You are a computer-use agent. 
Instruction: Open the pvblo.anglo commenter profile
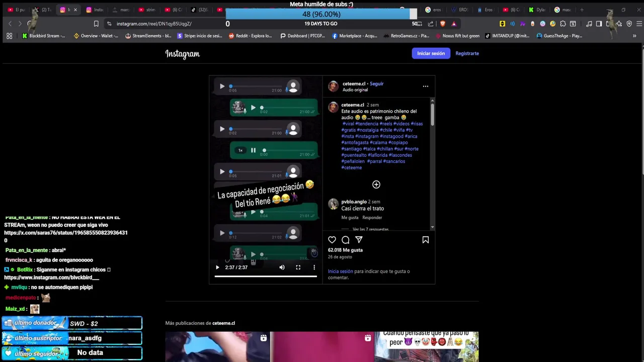pyautogui.click(x=354, y=202)
